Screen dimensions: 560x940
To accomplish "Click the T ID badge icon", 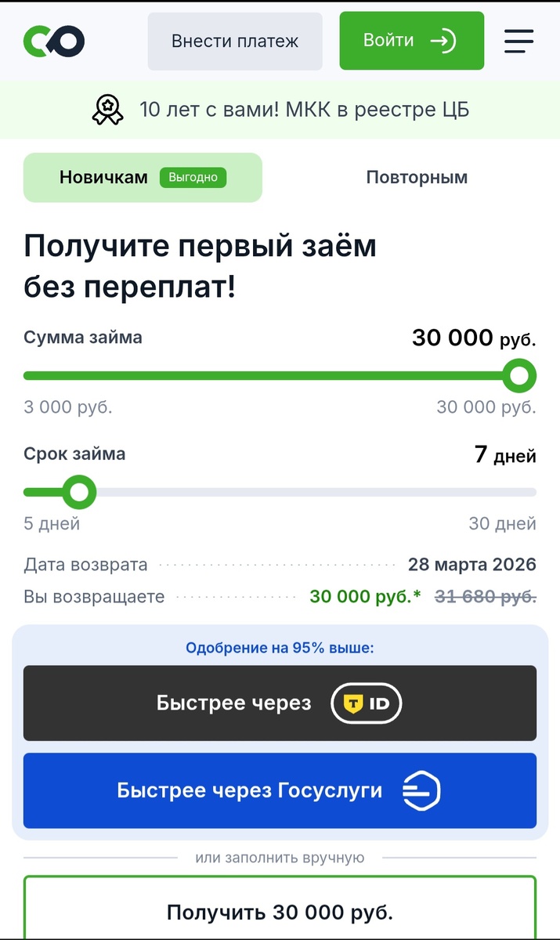I will point(366,703).
